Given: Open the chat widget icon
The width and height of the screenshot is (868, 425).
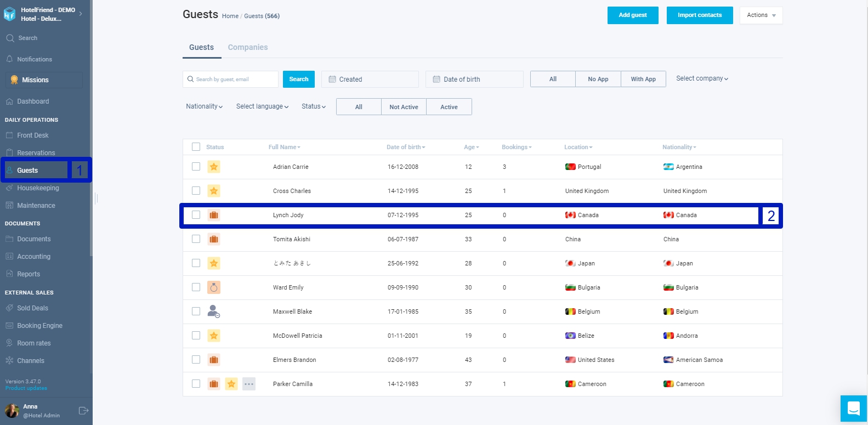Looking at the screenshot, I should (x=853, y=409).
